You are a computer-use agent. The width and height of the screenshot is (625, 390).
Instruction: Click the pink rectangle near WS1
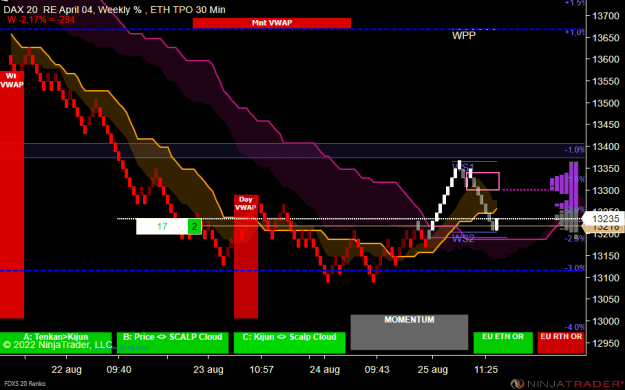[x=483, y=181]
